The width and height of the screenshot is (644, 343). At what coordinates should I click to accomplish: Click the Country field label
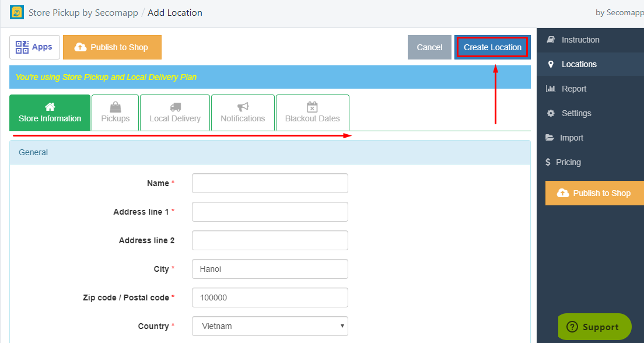153,326
